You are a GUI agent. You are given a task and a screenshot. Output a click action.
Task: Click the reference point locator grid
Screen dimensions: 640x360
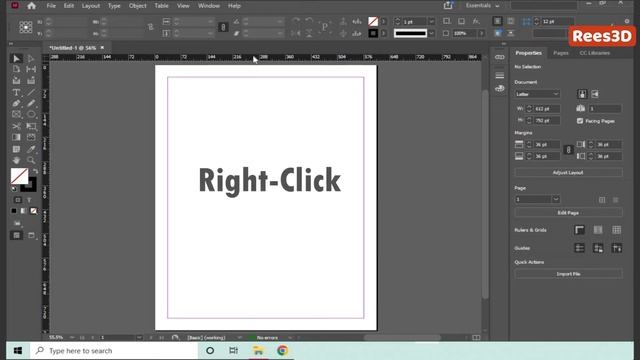click(25, 27)
